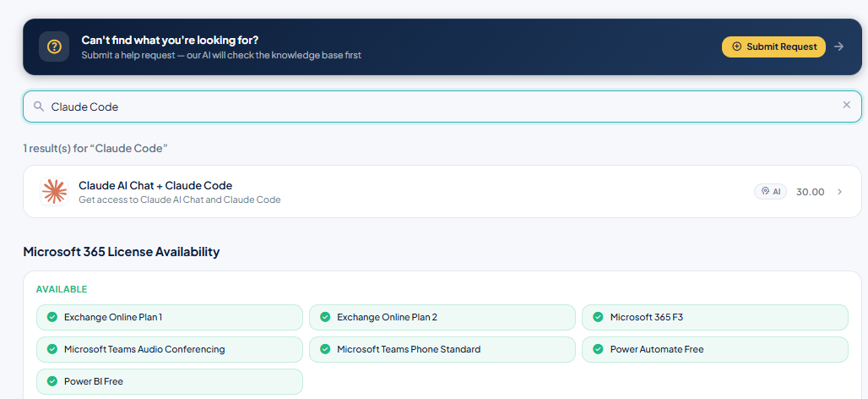Screen dimensions: 868x399
Task: Click the Microsoft Teams Audio Conferencing chip
Action: (170, 350)
